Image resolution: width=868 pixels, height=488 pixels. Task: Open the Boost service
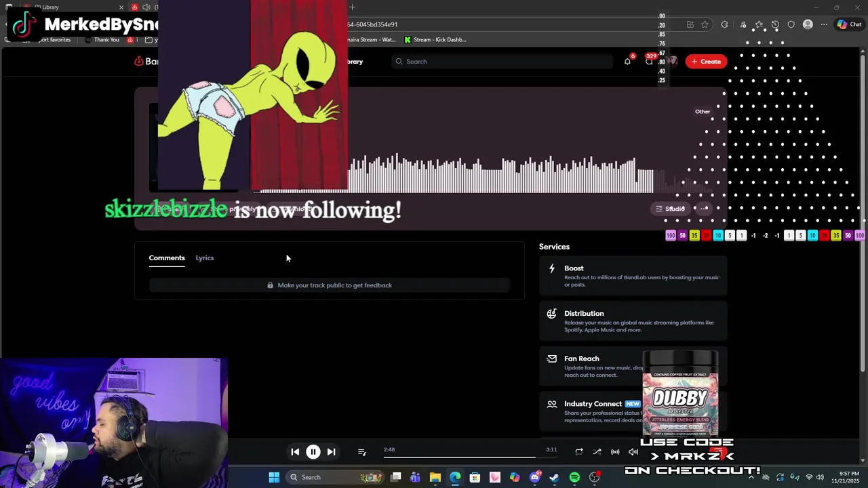[633, 276]
